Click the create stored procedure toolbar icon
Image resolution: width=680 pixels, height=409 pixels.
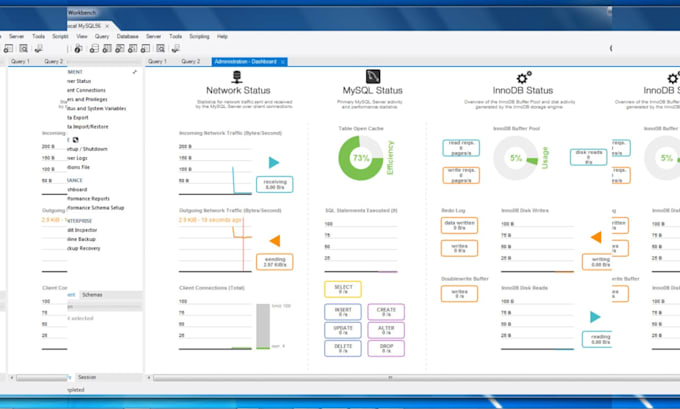tap(132, 49)
